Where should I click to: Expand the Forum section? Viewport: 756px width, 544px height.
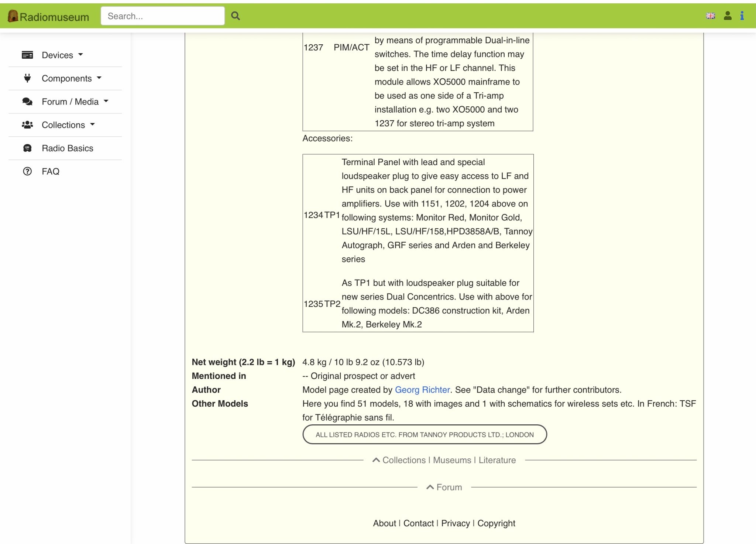(444, 487)
